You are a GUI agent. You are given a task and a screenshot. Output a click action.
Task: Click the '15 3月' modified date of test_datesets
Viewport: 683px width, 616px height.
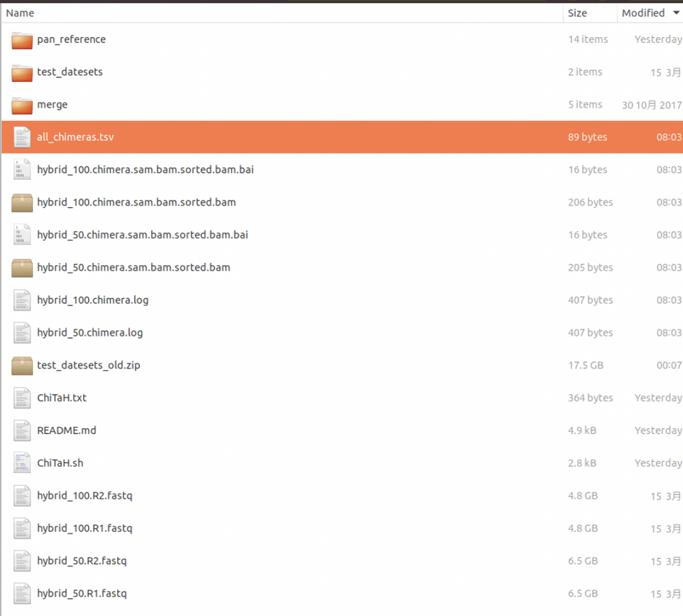[x=666, y=72]
